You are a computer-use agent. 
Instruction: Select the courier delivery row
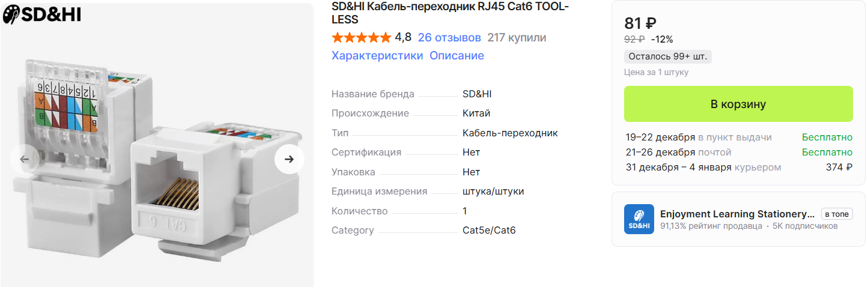[x=738, y=168]
